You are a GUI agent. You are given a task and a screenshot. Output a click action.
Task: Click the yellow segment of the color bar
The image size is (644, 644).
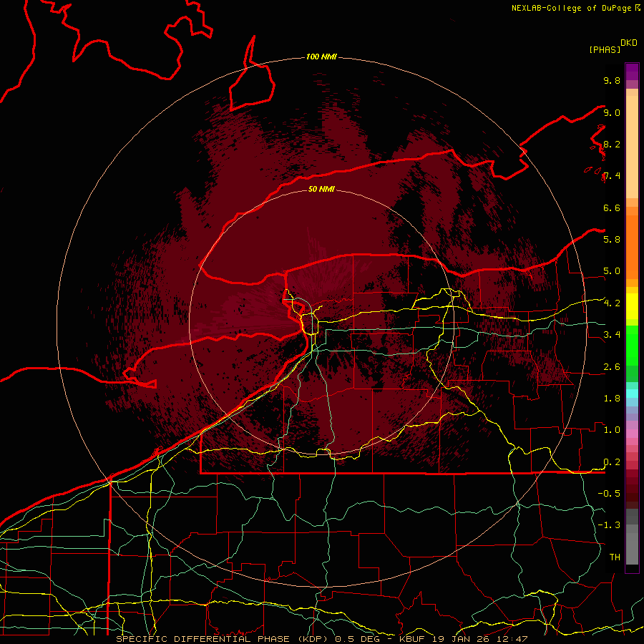coord(632,306)
